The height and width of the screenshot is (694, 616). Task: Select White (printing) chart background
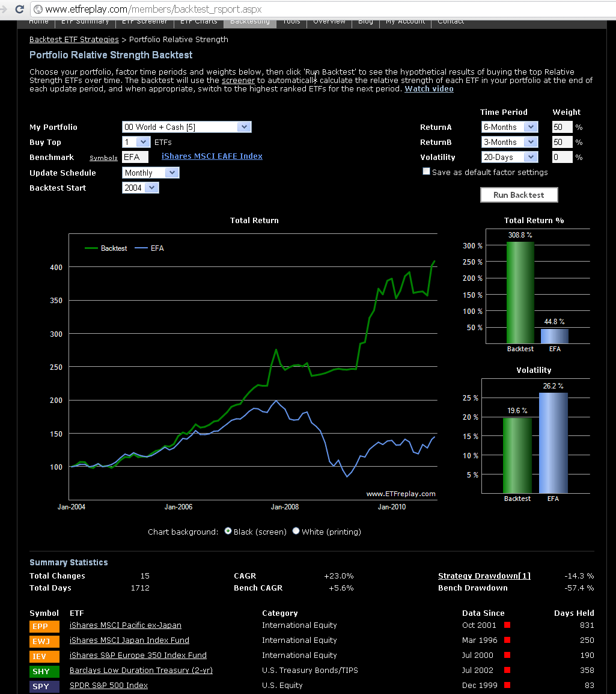[x=296, y=531]
